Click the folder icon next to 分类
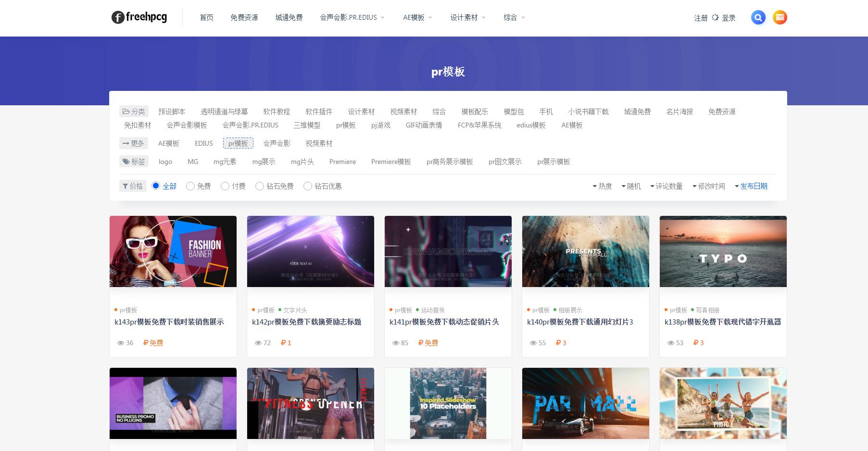Screen dimensions: 868x451 (x=126, y=111)
